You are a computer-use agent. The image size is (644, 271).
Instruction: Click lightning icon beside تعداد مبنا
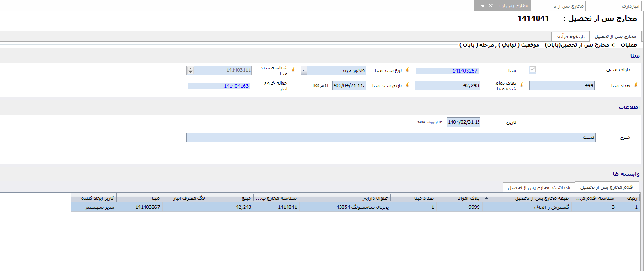coord(635,85)
